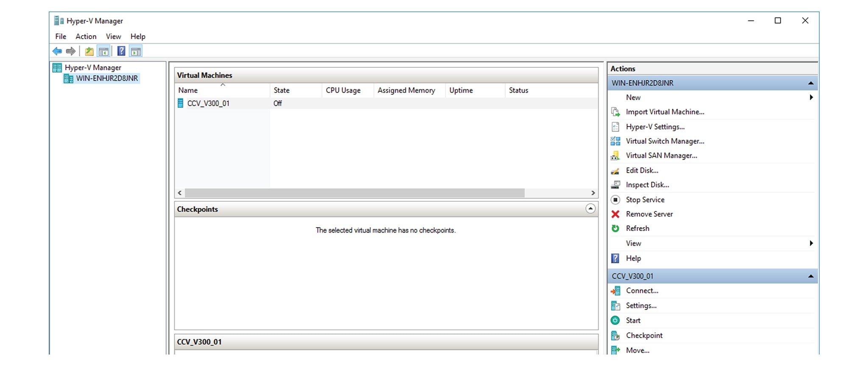Click the Import Virtual Machine icon
Screen dimensions: 868x366
(615, 112)
